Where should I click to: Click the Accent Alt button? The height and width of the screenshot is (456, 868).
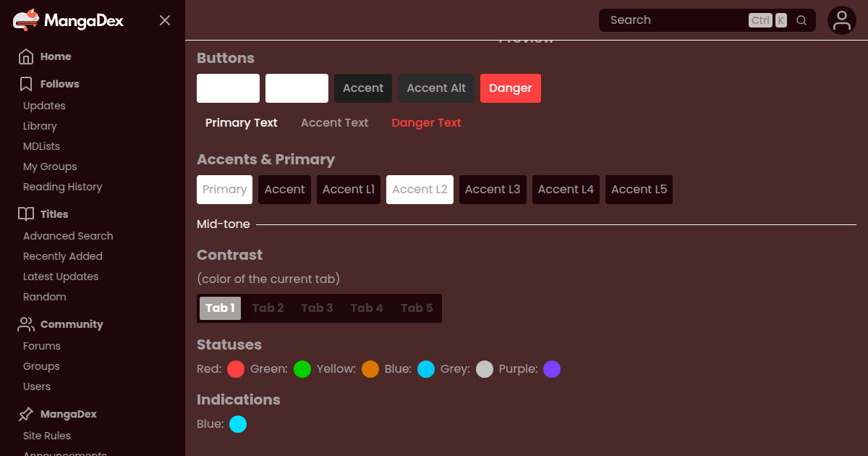436,88
